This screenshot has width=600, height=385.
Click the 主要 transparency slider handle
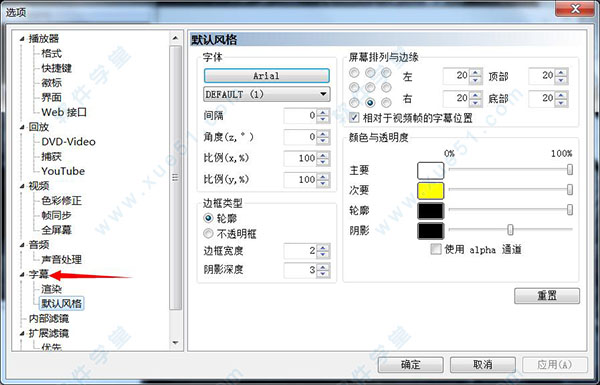[570, 170]
